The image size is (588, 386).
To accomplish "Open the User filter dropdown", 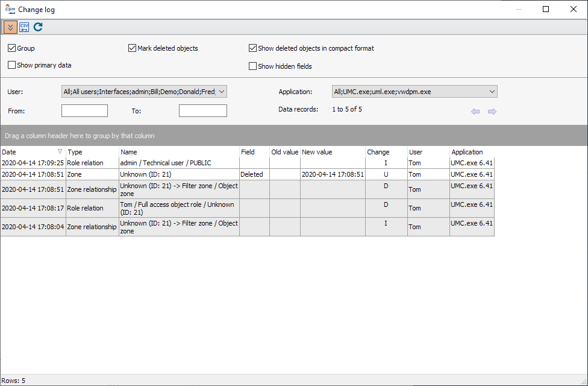I will point(221,92).
